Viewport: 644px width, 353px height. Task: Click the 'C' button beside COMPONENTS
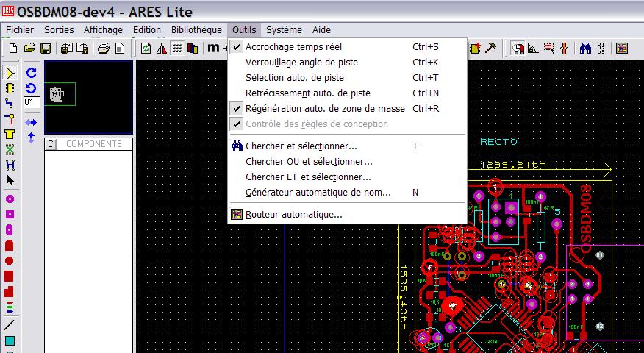(51, 144)
